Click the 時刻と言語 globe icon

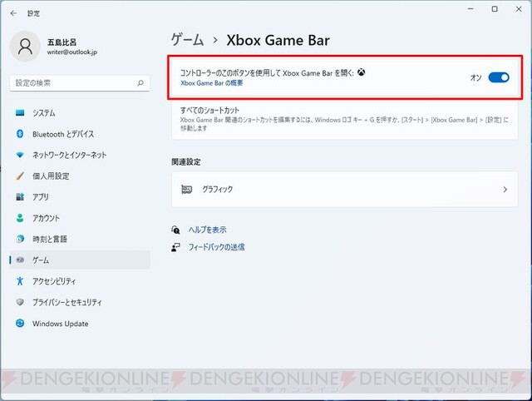pos(20,239)
